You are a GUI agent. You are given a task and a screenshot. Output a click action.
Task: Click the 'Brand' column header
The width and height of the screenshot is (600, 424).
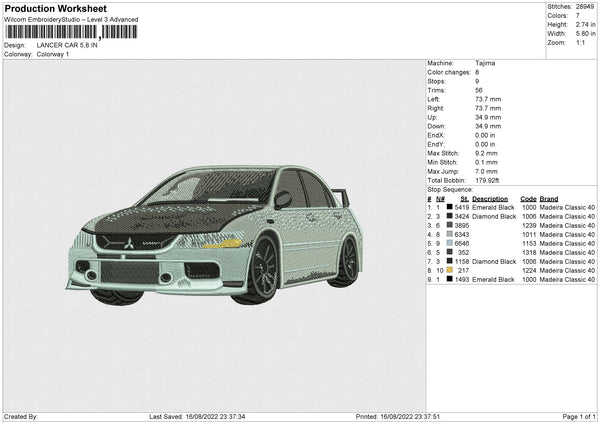(549, 199)
